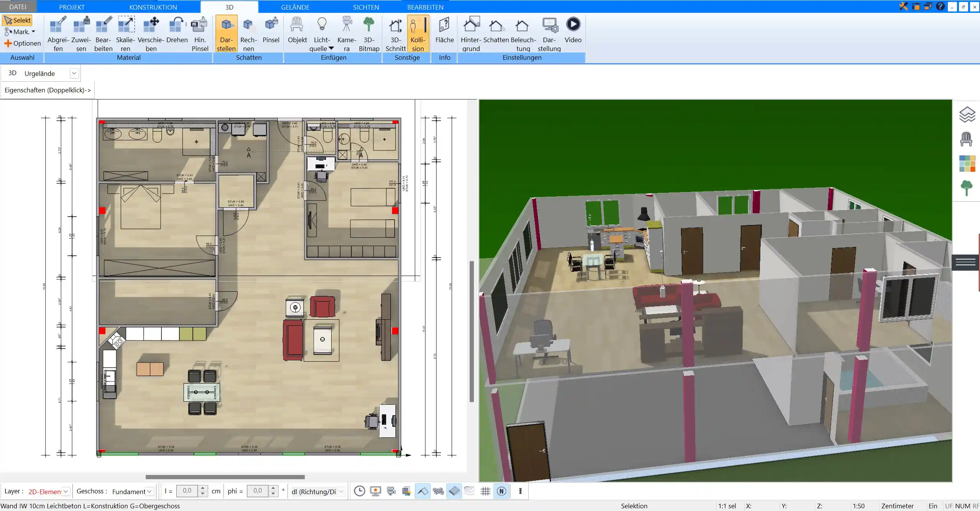The width and height of the screenshot is (980, 511).
Task: Click the clock icon in bottom toolbar
Action: pyautogui.click(x=359, y=491)
